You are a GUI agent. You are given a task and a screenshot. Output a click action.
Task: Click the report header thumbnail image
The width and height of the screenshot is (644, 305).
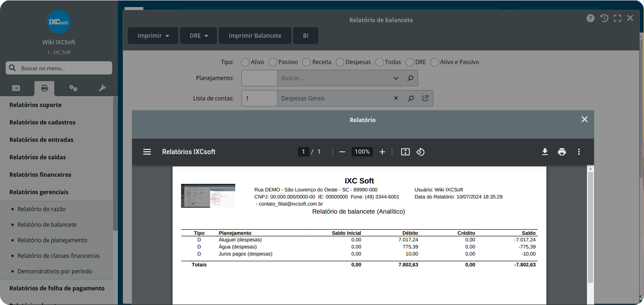tap(208, 196)
